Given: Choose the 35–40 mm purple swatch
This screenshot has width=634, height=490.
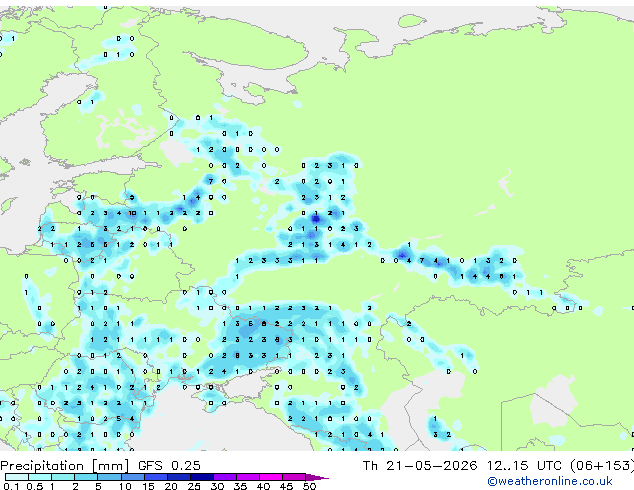Looking at the screenshot, I should (x=247, y=477).
